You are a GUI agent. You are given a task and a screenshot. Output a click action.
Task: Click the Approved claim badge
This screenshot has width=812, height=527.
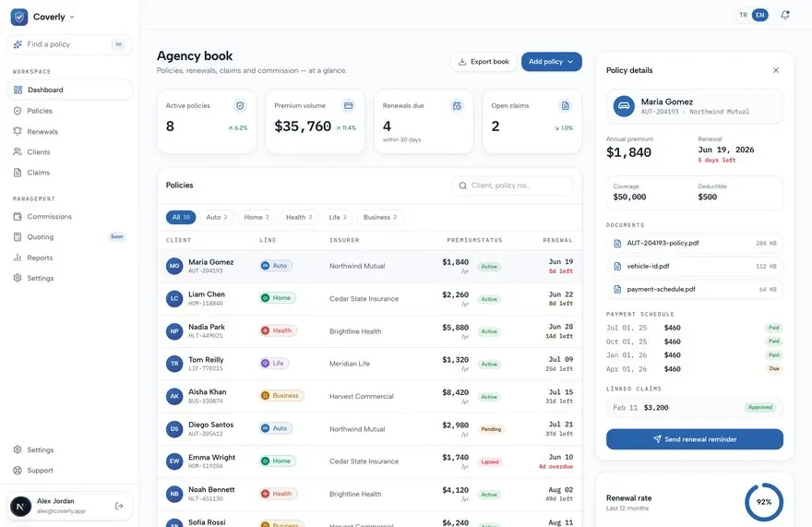(760, 407)
